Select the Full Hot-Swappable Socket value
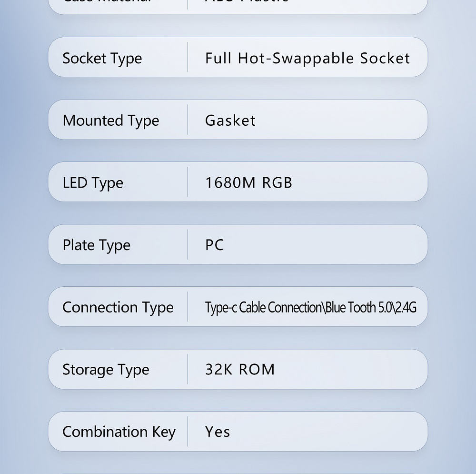 pos(307,58)
